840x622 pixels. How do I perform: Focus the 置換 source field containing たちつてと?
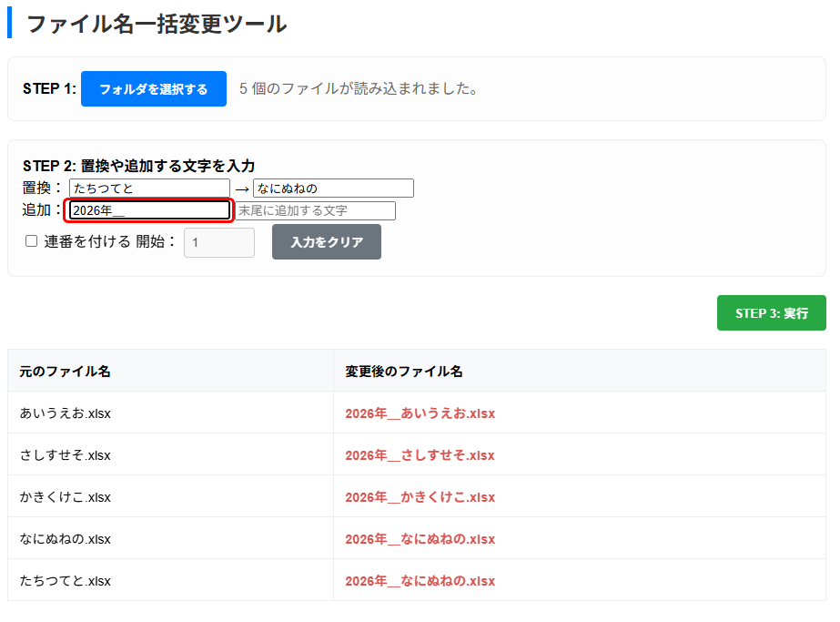[149, 189]
